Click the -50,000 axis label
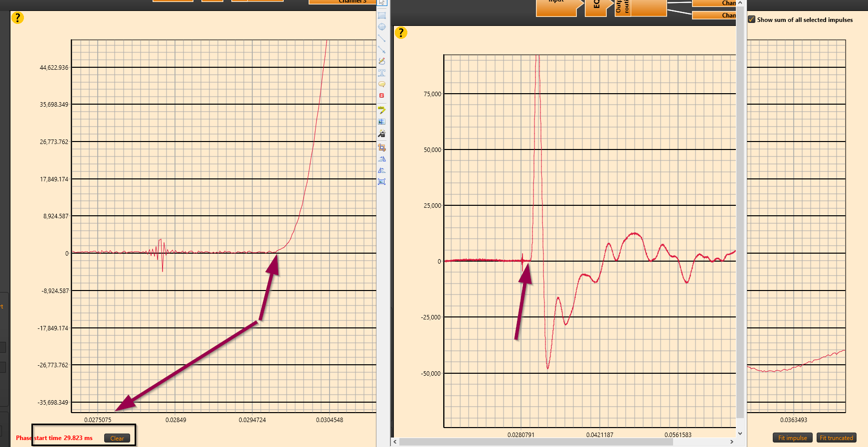Image resolution: width=868 pixels, height=447 pixels. click(431, 373)
